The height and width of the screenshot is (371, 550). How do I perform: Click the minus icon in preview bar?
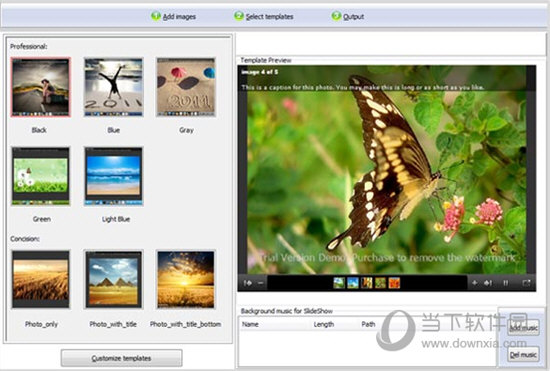[x=261, y=283]
